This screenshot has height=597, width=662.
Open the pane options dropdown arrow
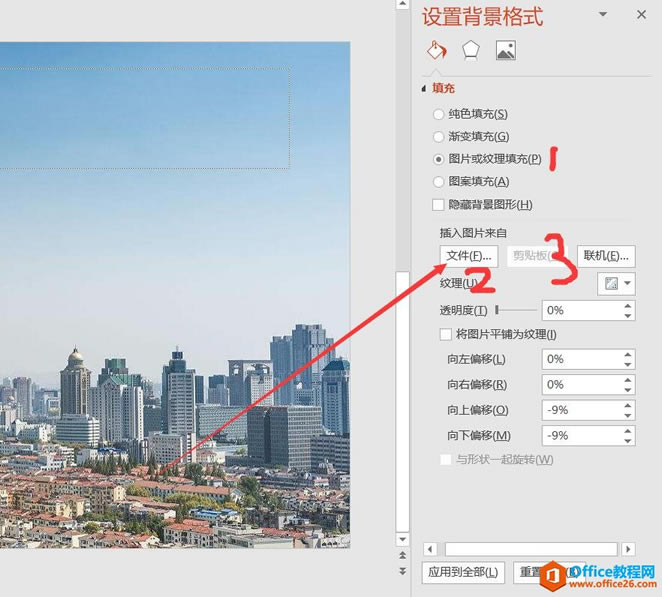tap(603, 14)
